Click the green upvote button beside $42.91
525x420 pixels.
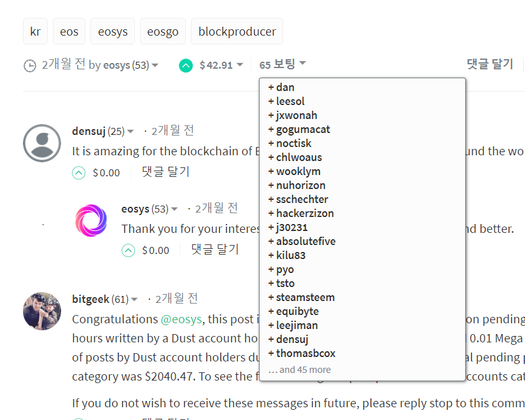pyautogui.click(x=186, y=65)
